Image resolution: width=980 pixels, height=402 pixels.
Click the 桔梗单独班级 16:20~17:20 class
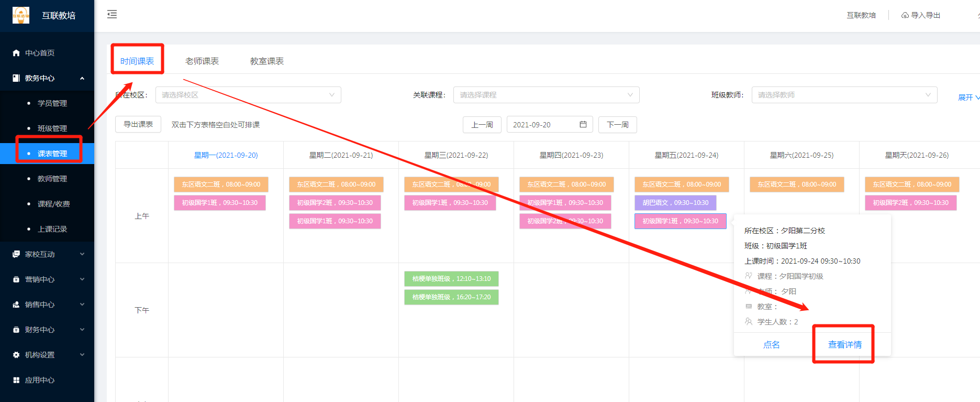[451, 297]
